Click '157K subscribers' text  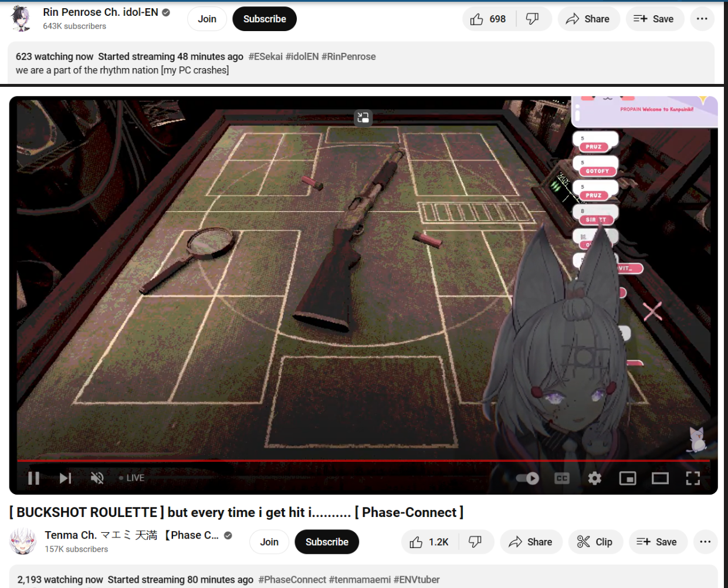point(76,549)
